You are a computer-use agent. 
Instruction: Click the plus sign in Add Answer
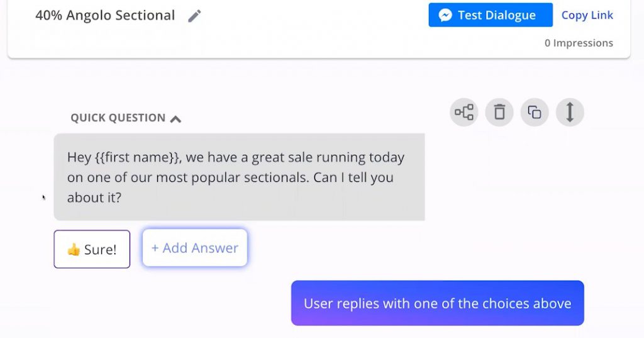point(155,248)
